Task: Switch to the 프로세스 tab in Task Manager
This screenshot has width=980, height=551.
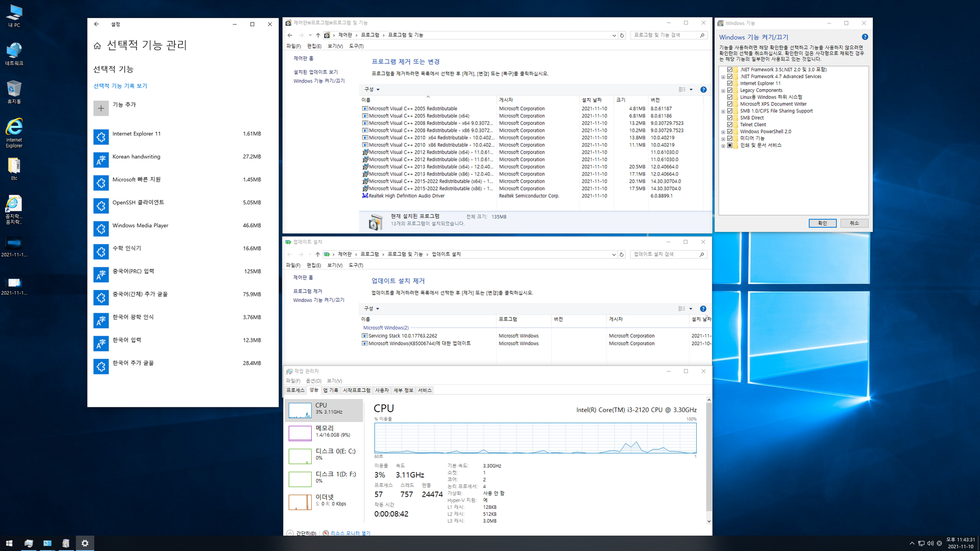Action: 295,390
